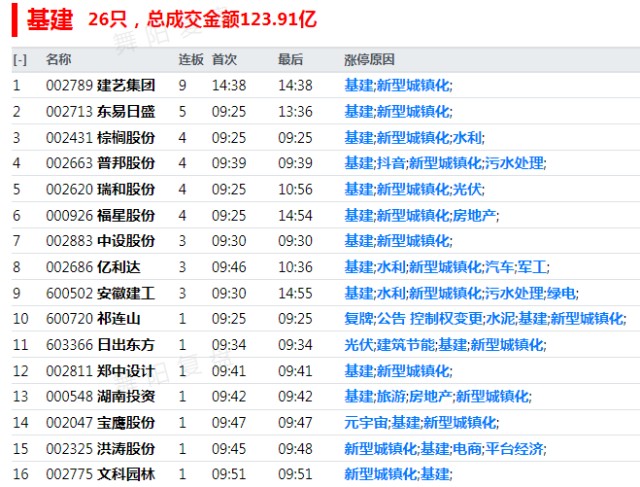
Task: Select stock 002789 建艺集团
Action: (100, 85)
